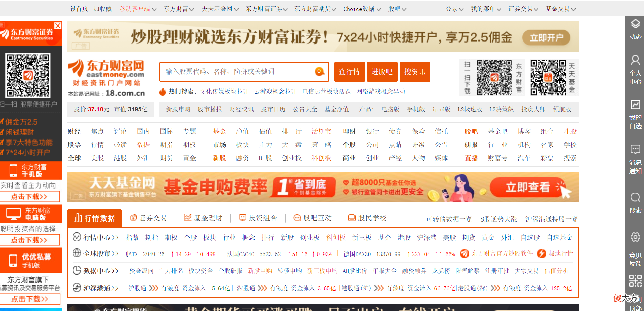This screenshot has height=311, width=644.
Task: Click 点击下载 under 手机版
Action: [x=29, y=197]
